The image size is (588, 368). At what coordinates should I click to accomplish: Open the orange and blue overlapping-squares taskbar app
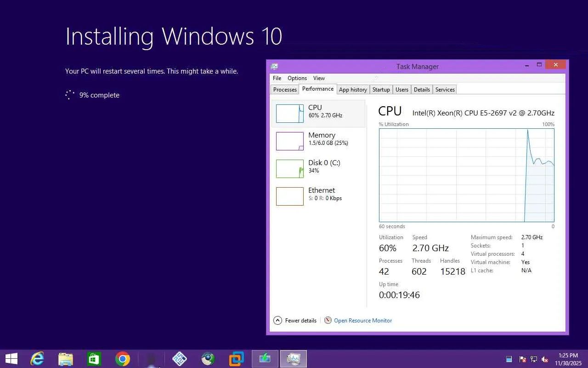[237, 359]
